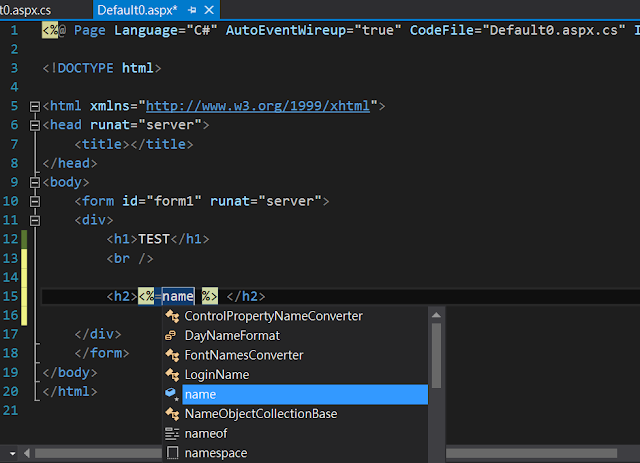This screenshot has width=640, height=463.
Task: Select LoginName in the IntelliSense popup
Action: point(295,375)
